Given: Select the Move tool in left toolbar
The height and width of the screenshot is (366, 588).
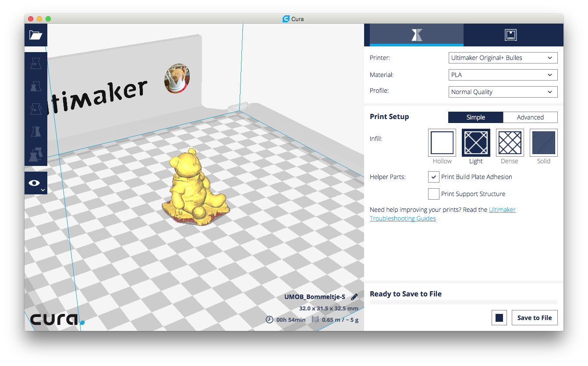Looking at the screenshot, I should point(35,64).
